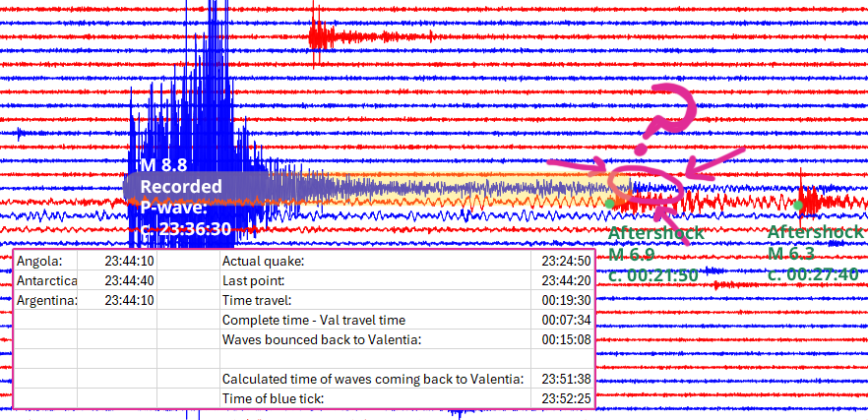
Task: Click the 23:44:40 time next to Antarctica
Action: click(129, 281)
